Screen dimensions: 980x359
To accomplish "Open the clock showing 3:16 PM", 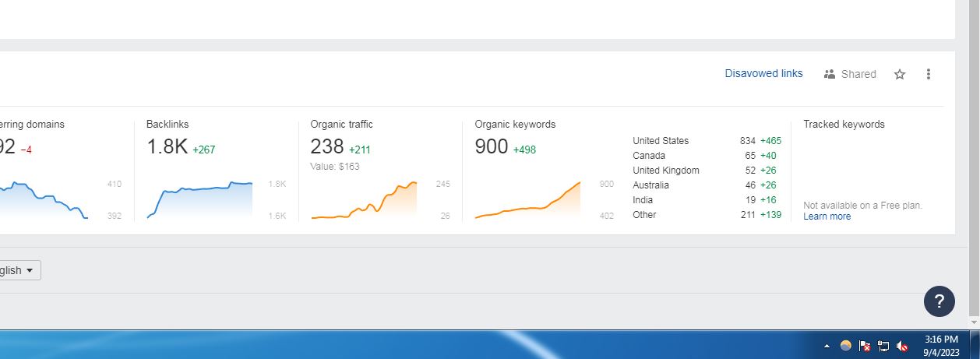I will click(x=941, y=346).
